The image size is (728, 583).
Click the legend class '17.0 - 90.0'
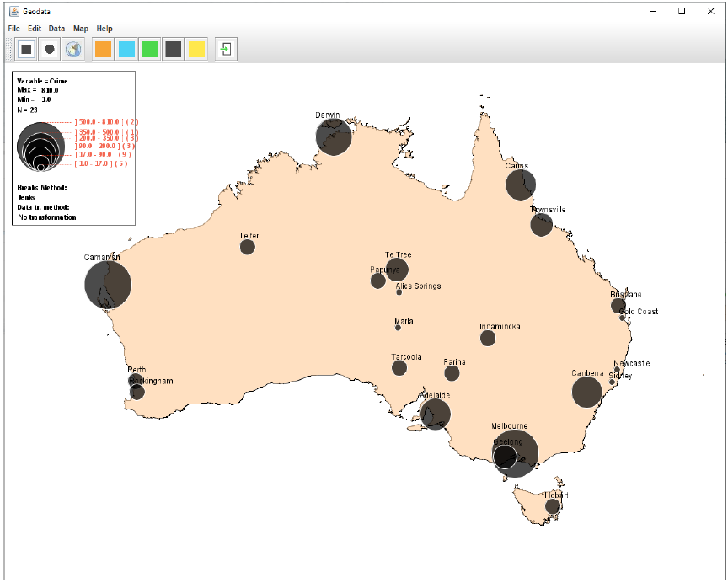click(x=103, y=154)
